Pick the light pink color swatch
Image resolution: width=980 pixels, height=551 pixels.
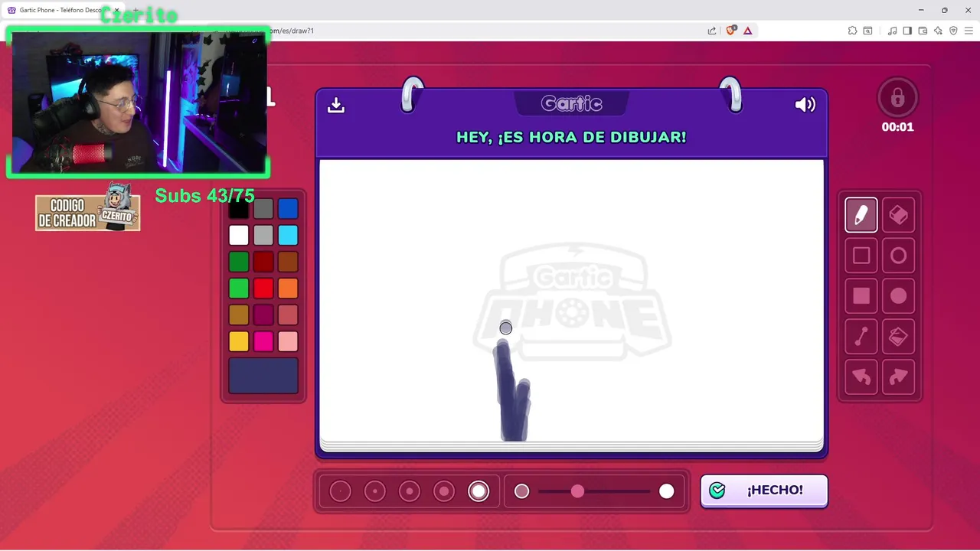click(x=288, y=341)
